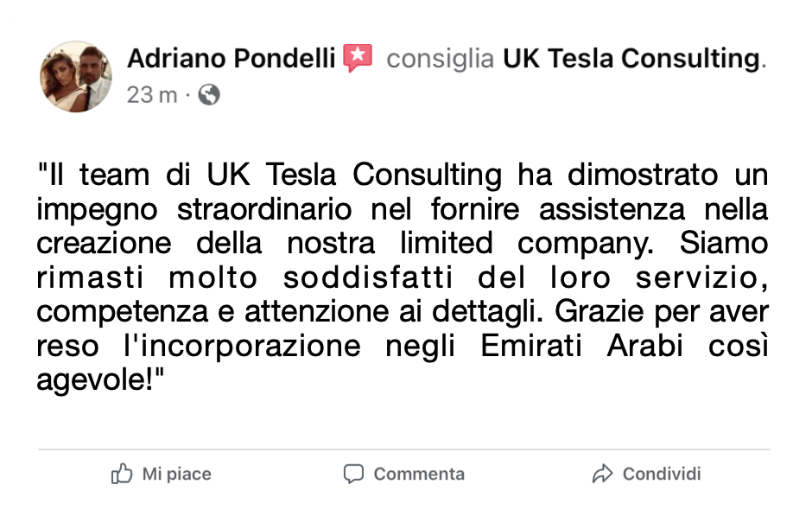The image size is (812, 529).
Task: Open Adriano Pondelli's profile name link
Action: 232,58
